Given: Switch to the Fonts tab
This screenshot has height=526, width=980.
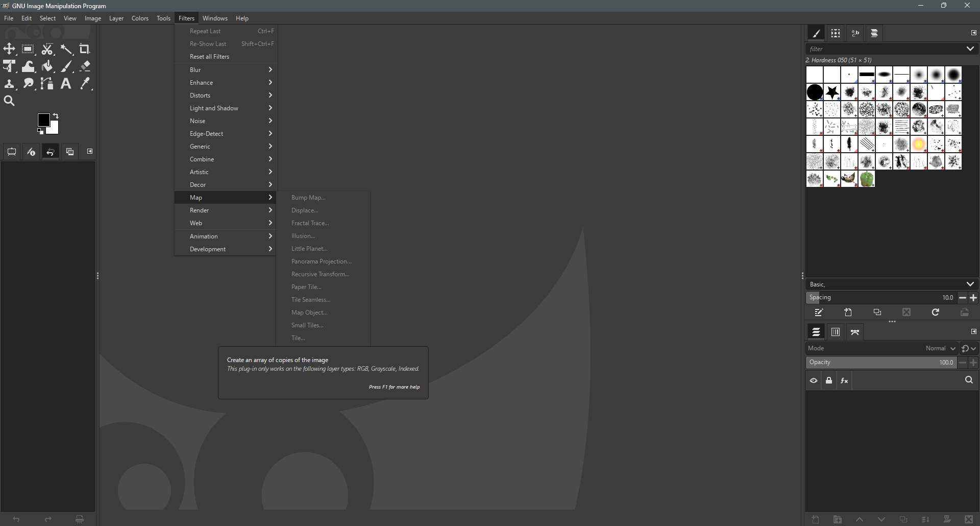Looking at the screenshot, I should (855, 34).
